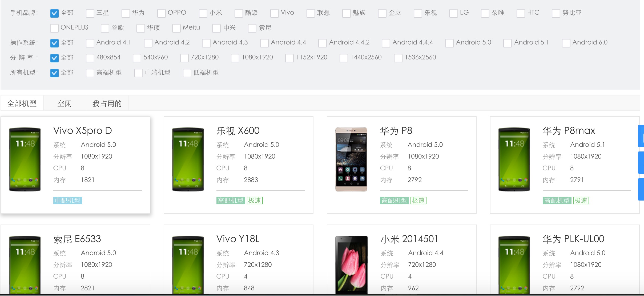Click the top blue side button at right edge
Image resolution: width=644 pixels, height=296 pixels.
coord(641,136)
